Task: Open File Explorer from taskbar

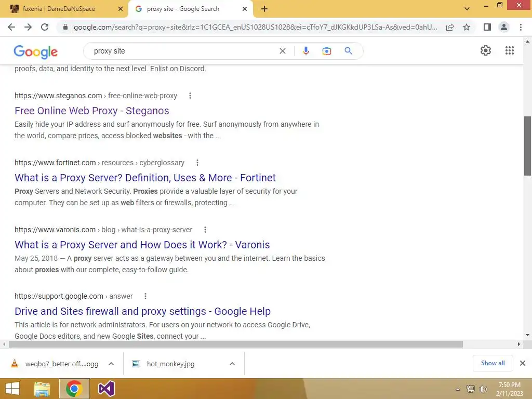Action: pyautogui.click(x=42, y=389)
